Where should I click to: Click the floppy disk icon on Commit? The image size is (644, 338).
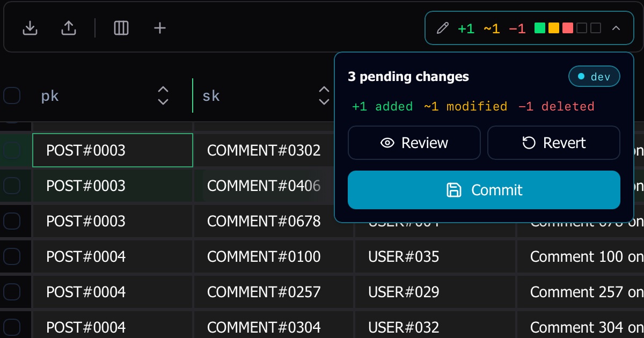tap(454, 190)
